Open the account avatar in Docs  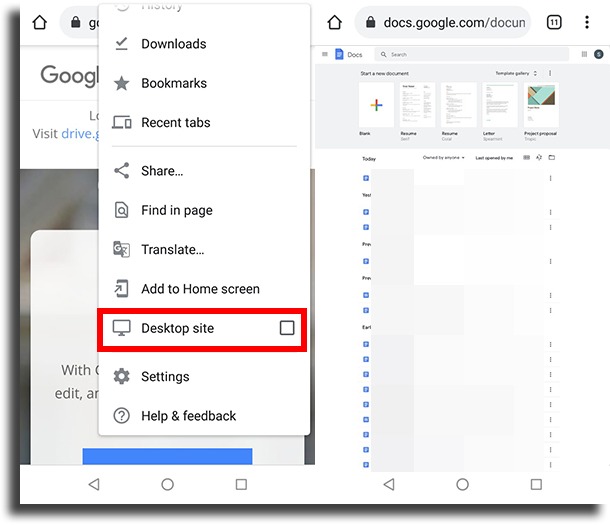pyautogui.click(x=599, y=54)
